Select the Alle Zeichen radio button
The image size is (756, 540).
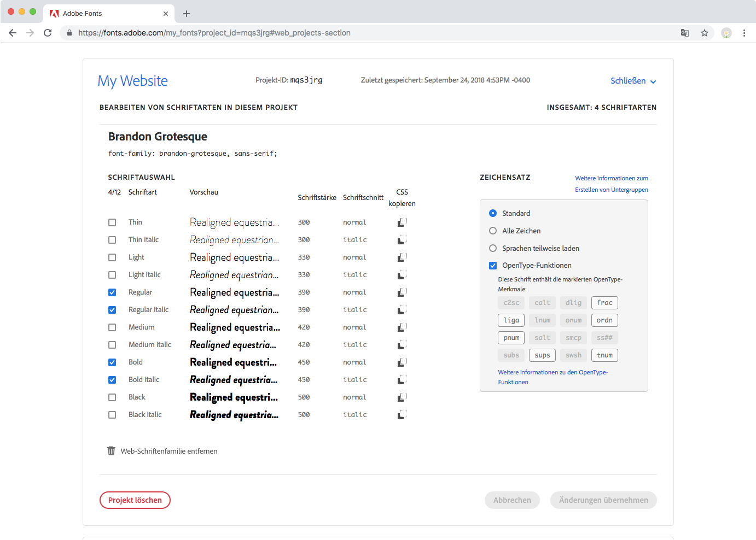pyautogui.click(x=493, y=231)
